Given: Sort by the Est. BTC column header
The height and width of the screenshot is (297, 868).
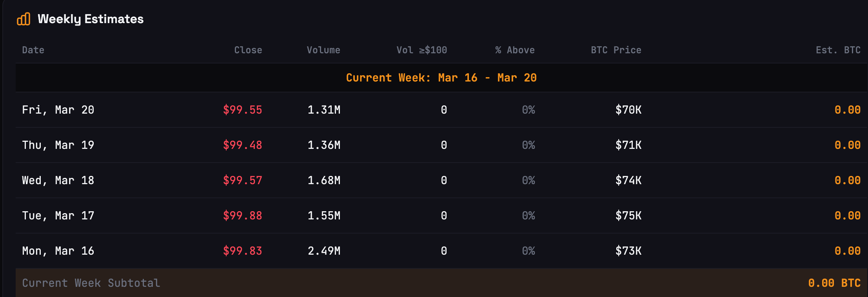Looking at the screenshot, I should click(x=837, y=50).
